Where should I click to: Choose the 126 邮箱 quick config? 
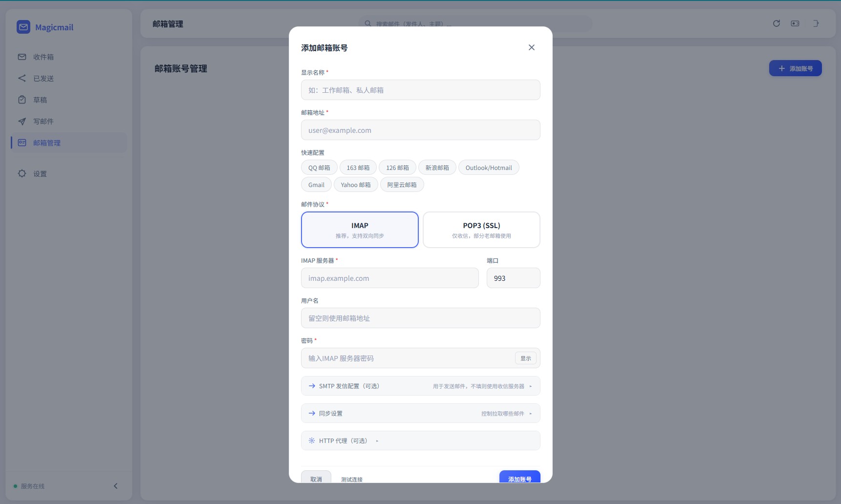click(x=397, y=168)
